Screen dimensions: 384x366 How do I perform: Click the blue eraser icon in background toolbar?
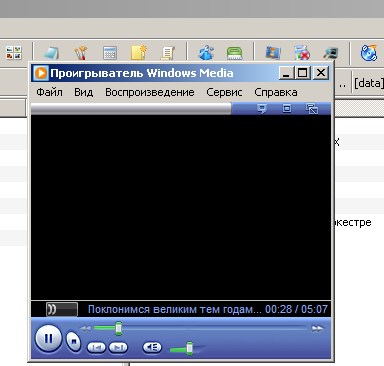pyautogui.click(x=51, y=53)
